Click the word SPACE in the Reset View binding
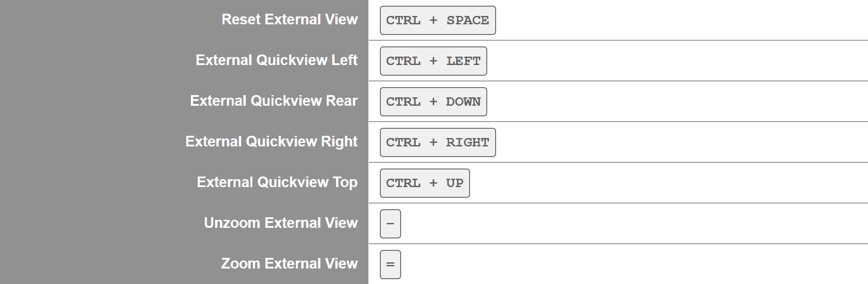 coord(467,20)
